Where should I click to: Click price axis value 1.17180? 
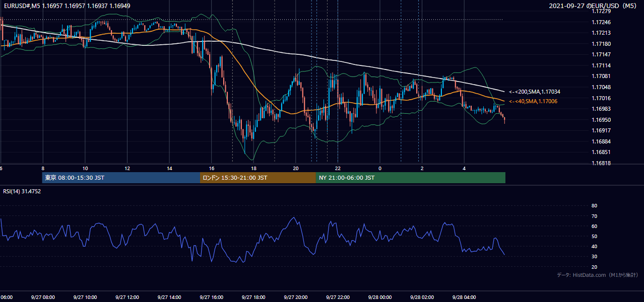(601, 44)
